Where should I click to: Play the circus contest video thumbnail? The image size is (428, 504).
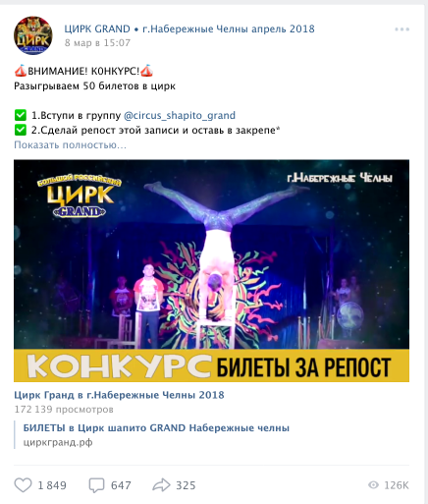211,254
